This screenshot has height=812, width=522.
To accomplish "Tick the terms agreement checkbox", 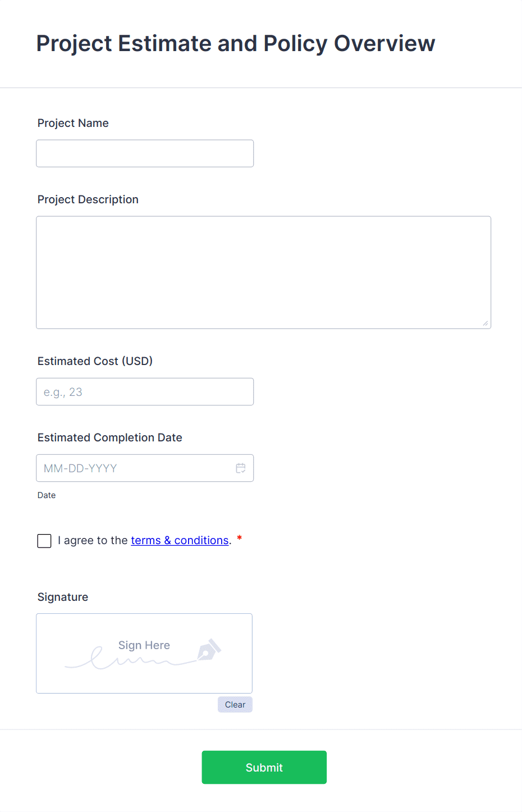I will 44,541.
